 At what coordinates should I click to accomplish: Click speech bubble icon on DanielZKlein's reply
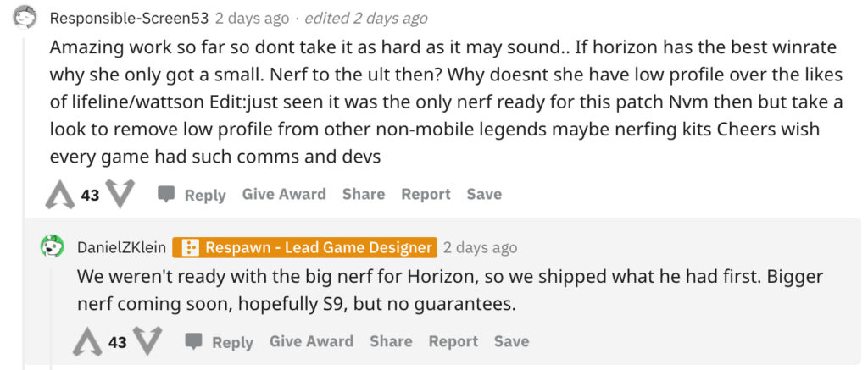point(194,342)
